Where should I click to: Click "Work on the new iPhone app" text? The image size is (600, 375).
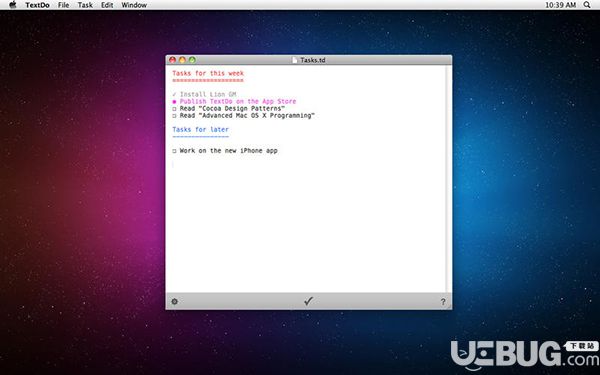click(x=228, y=151)
